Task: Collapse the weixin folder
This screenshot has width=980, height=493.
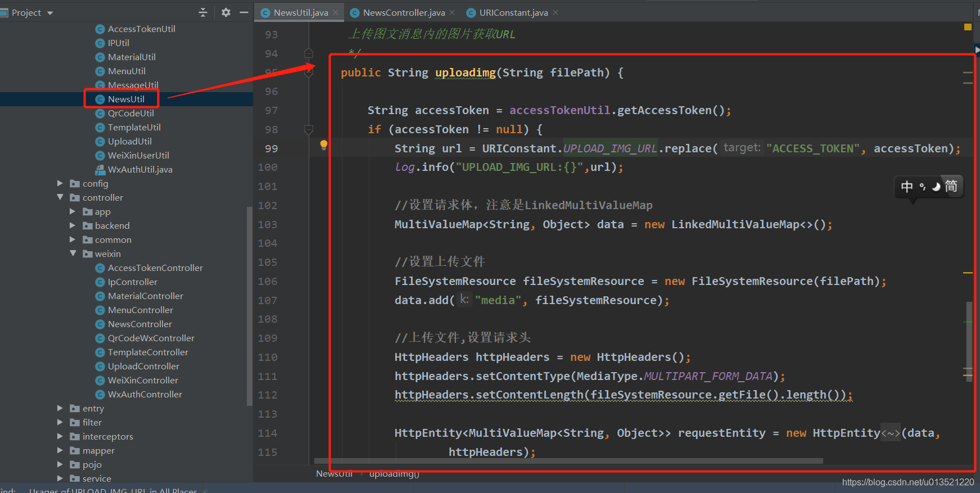Action: (73, 254)
